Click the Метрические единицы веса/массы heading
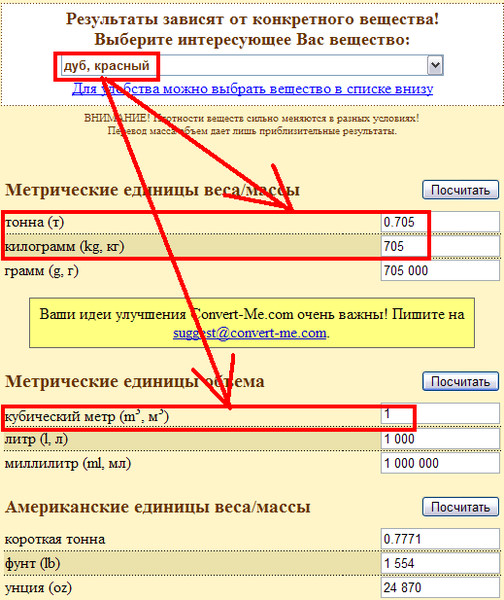This screenshot has height=600, width=504. tap(152, 190)
